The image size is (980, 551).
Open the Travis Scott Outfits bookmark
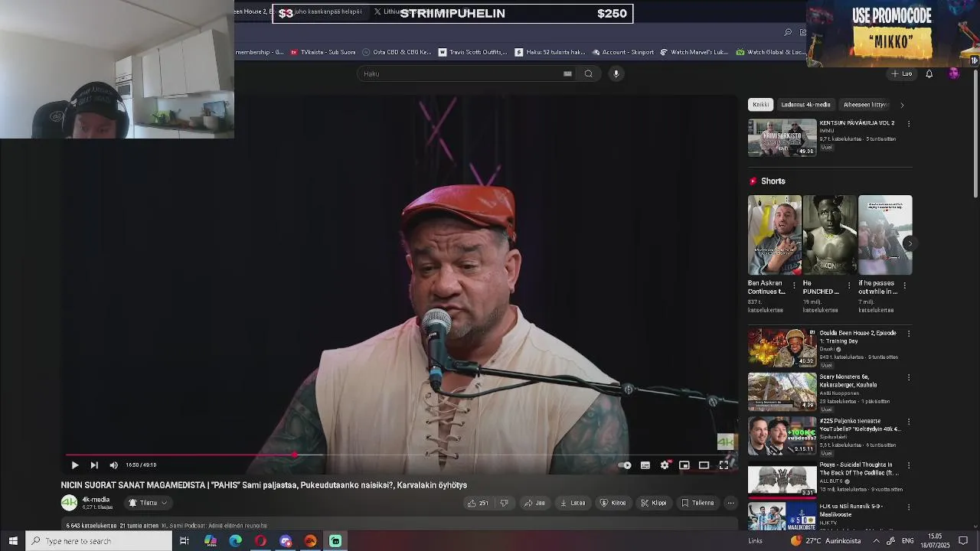472,52
